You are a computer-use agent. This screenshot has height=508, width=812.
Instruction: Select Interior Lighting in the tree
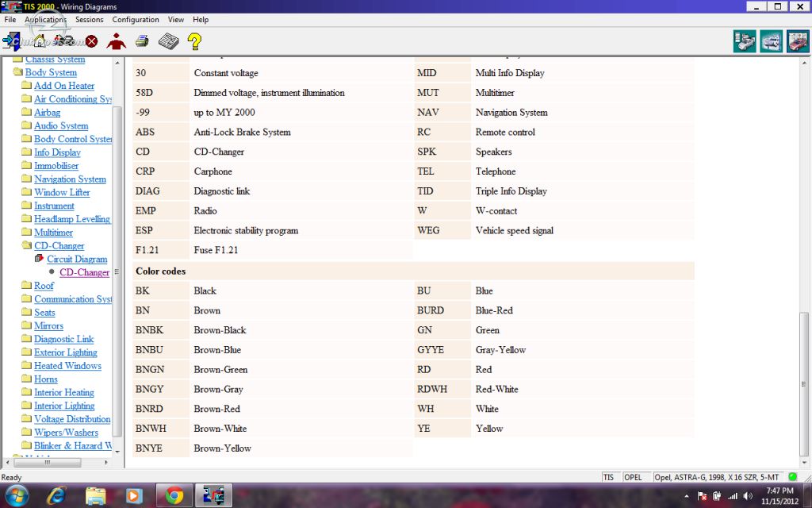pos(64,406)
